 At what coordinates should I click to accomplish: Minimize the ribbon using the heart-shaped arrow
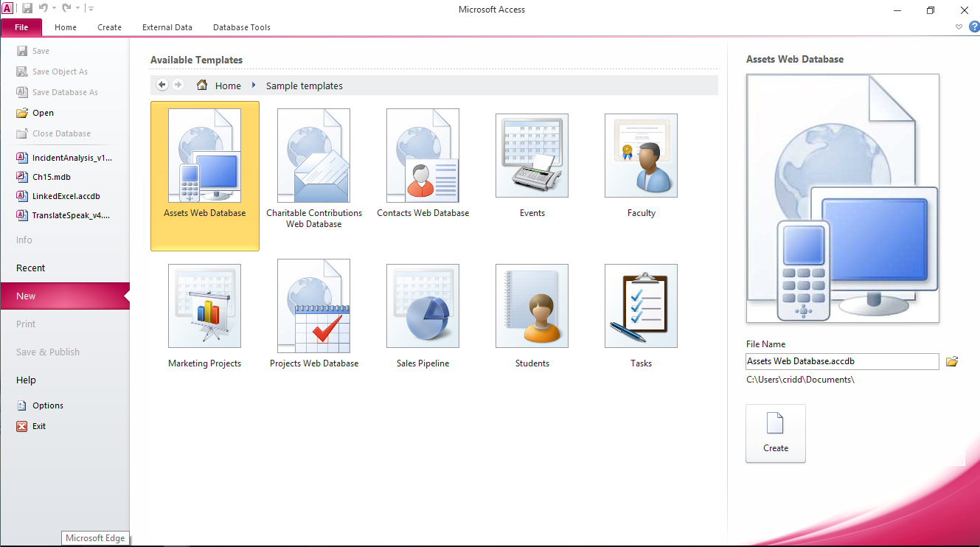click(959, 27)
